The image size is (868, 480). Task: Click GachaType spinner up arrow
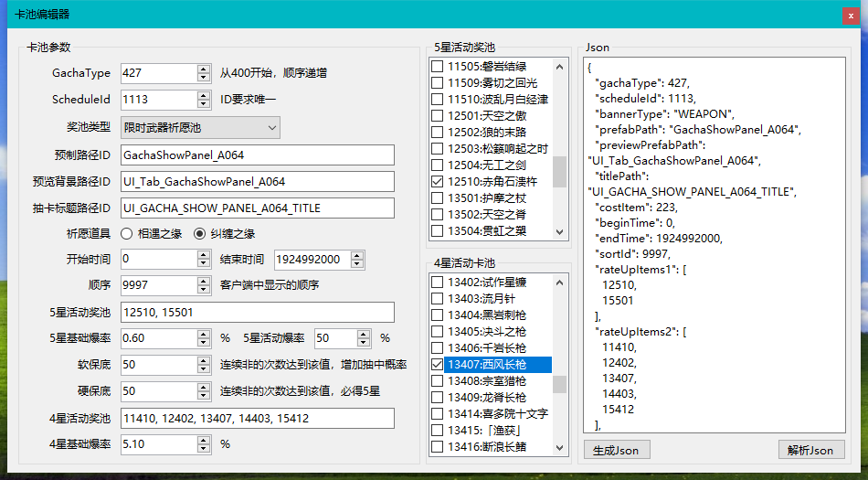(x=203, y=69)
